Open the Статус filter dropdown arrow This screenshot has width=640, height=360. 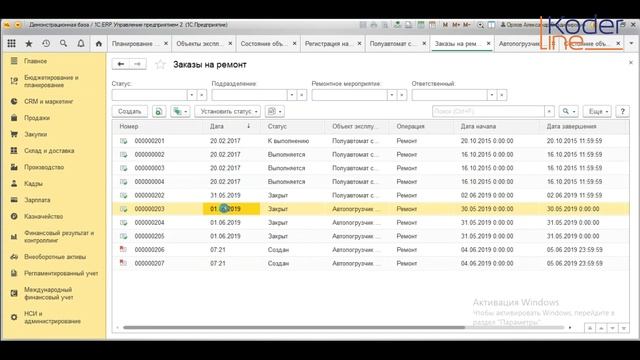pyautogui.click(x=192, y=95)
